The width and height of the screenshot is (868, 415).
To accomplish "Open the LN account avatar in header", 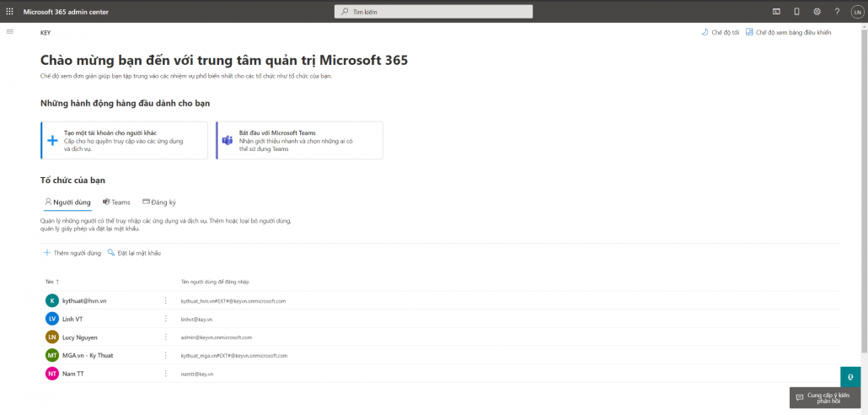I will click(857, 11).
